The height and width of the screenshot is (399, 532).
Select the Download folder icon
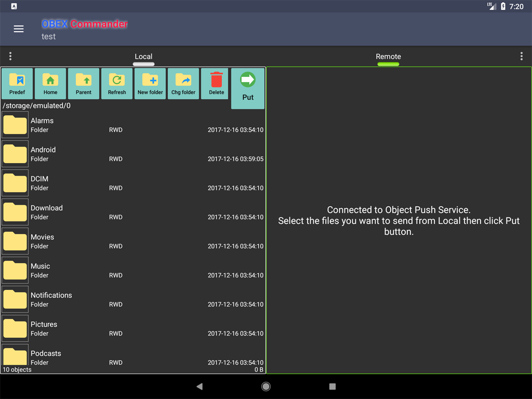pyautogui.click(x=15, y=212)
